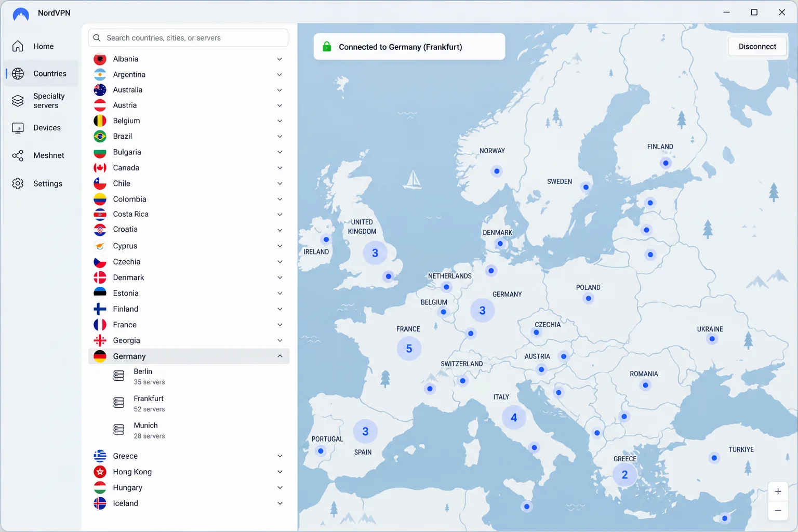The height and width of the screenshot is (532, 798).
Task: Click the France cluster marker 5
Action: (409, 349)
